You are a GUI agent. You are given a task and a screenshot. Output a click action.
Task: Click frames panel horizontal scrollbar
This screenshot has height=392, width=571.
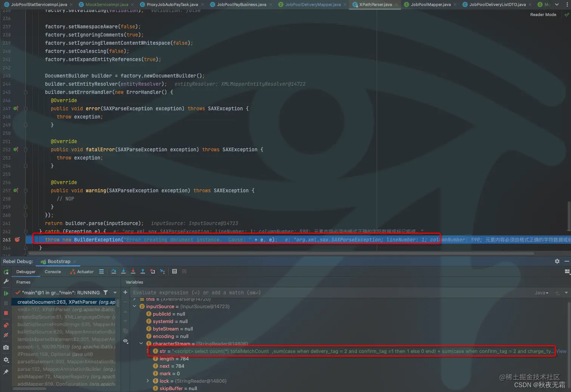[29, 389]
